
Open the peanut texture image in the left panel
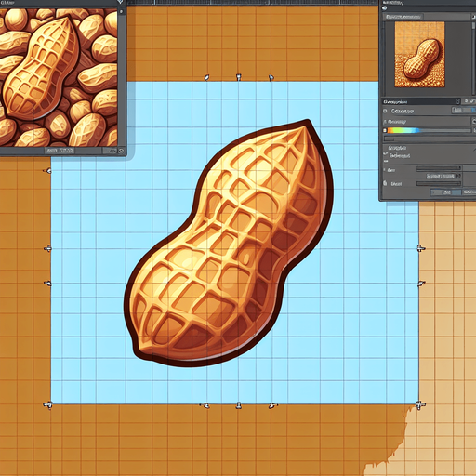coord(59,77)
